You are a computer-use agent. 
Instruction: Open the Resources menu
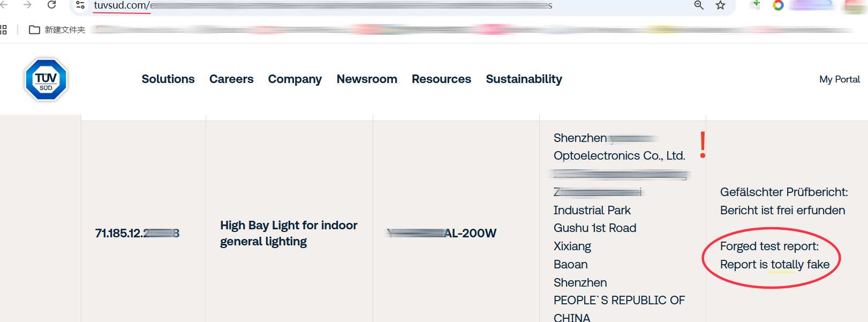(441, 79)
